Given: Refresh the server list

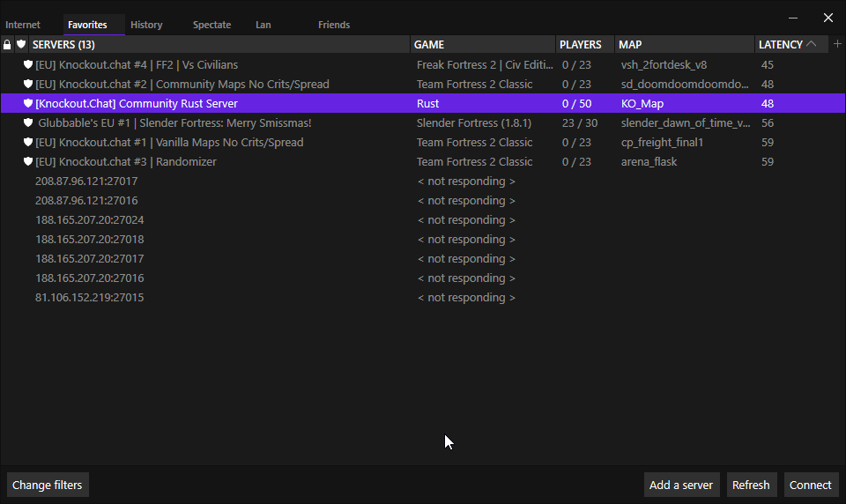Looking at the screenshot, I should (x=751, y=485).
